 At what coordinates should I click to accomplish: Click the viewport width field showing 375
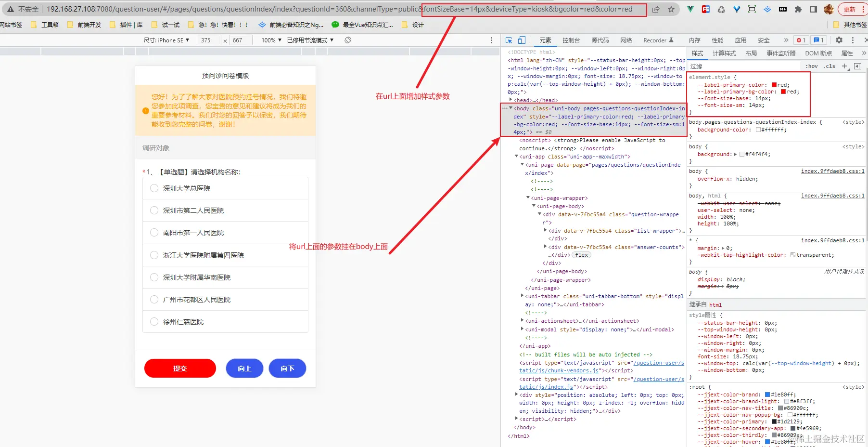click(x=209, y=40)
